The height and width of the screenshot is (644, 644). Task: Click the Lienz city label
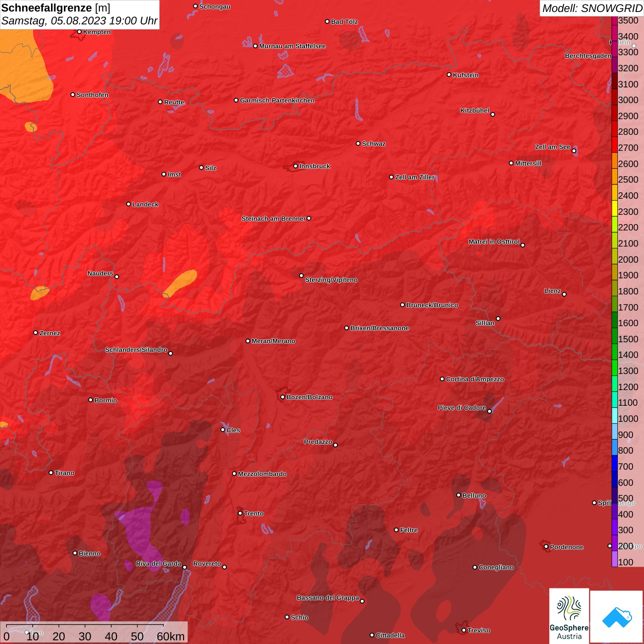pyautogui.click(x=552, y=291)
